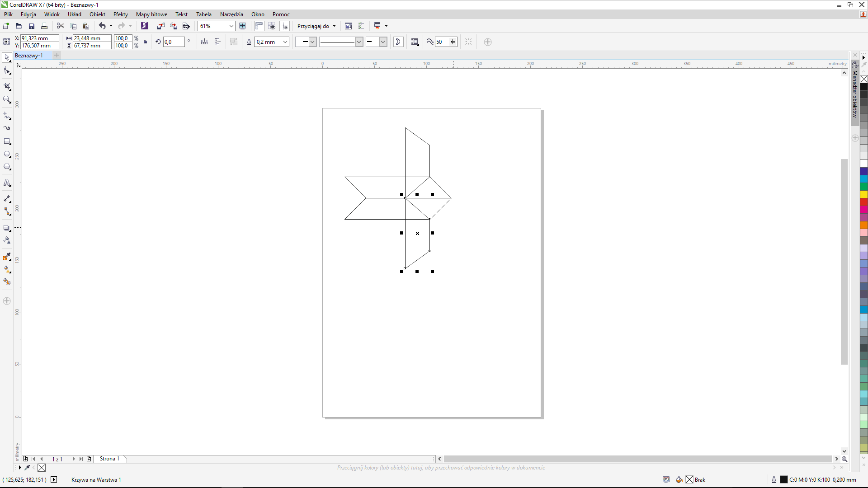Click the rotation angle input field

coord(174,42)
